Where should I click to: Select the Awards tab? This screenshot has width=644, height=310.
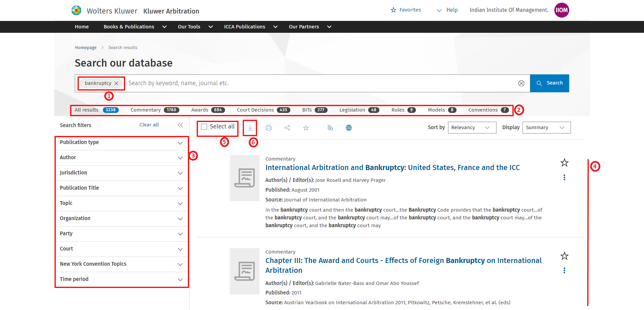[208, 110]
